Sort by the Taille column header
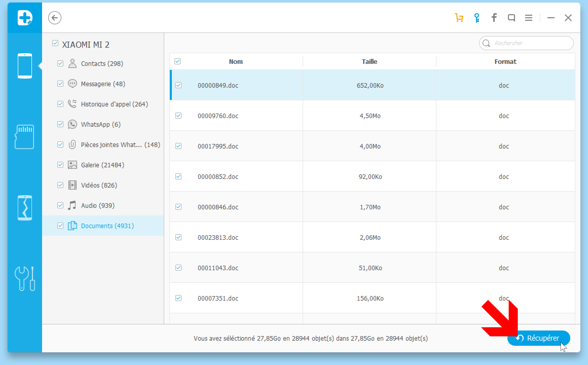The height and width of the screenshot is (365, 588). (370, 62)
